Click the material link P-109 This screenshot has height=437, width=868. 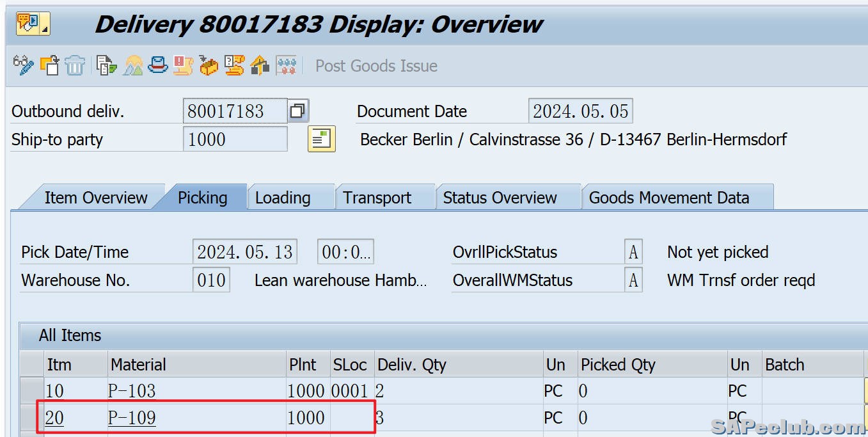(x=132, y=418)
